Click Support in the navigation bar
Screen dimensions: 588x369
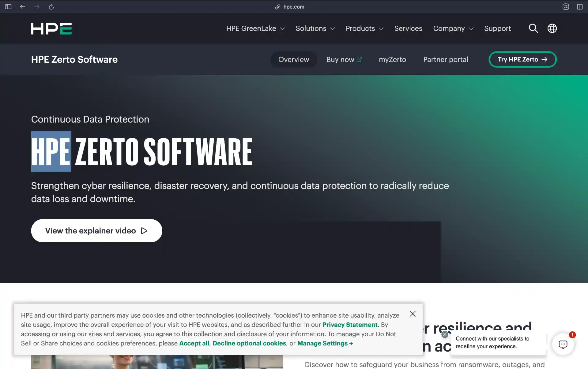coord(497,28)
